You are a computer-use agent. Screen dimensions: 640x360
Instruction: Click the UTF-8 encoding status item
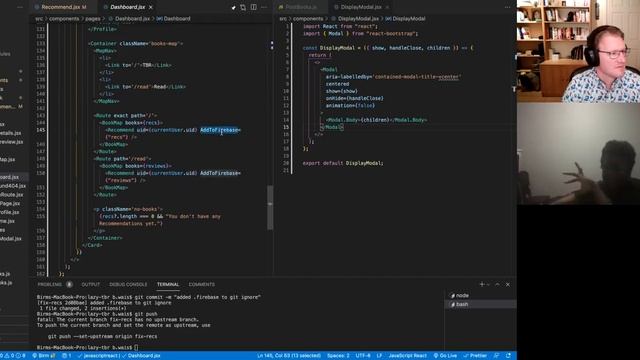pos(363,356)
